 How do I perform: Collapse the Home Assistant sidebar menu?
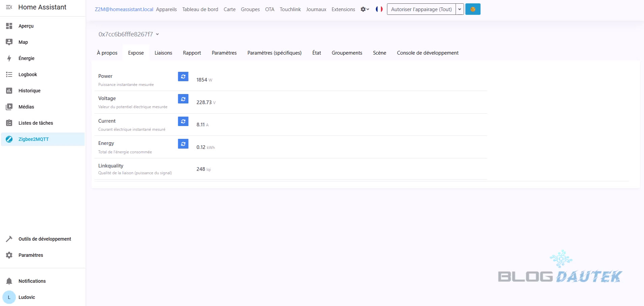point(9,7)
